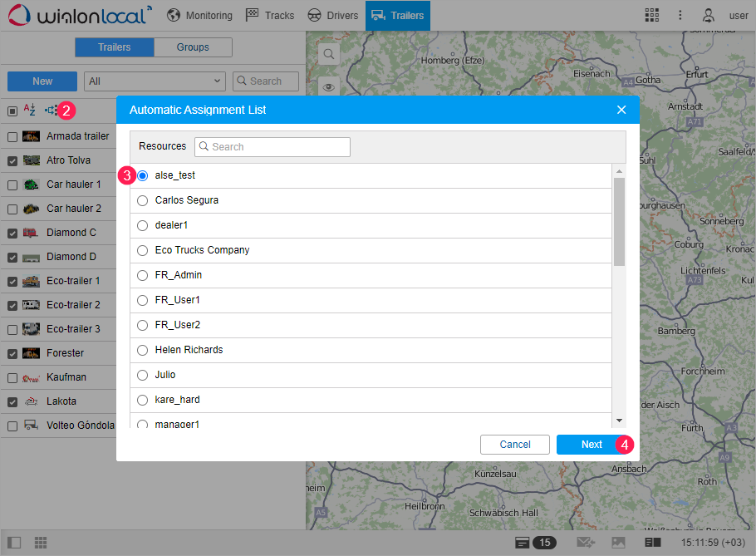Click the Car hauler 1 icon
This screenshot has width=756, height=556.
coord(32,185)
